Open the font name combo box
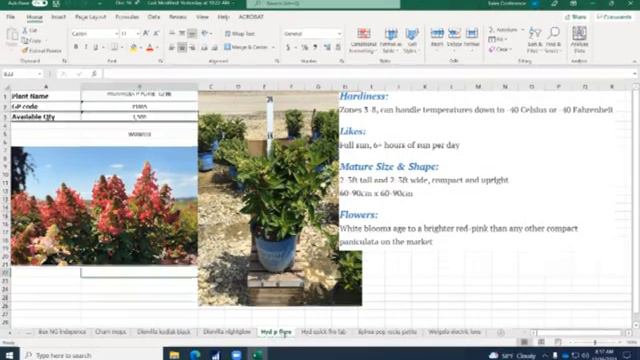This screenshot has width=640, height=360. point(94,33)
